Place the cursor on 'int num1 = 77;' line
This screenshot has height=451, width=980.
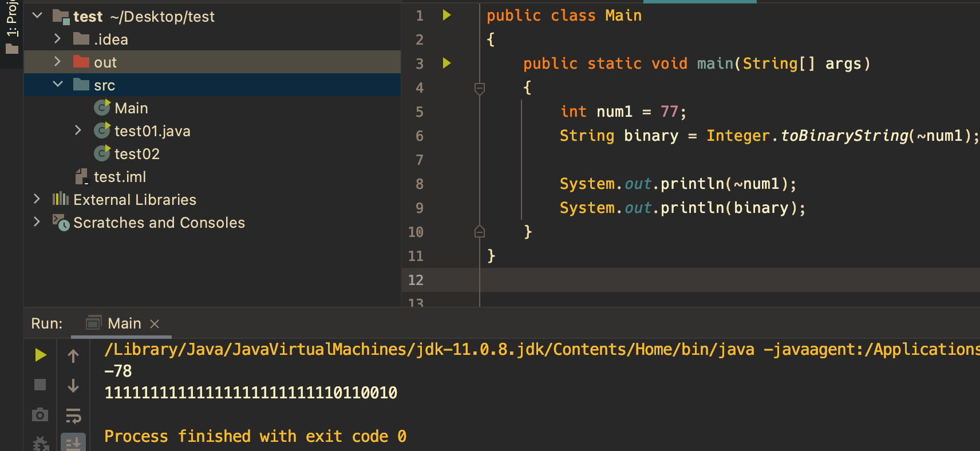[623, 112]
